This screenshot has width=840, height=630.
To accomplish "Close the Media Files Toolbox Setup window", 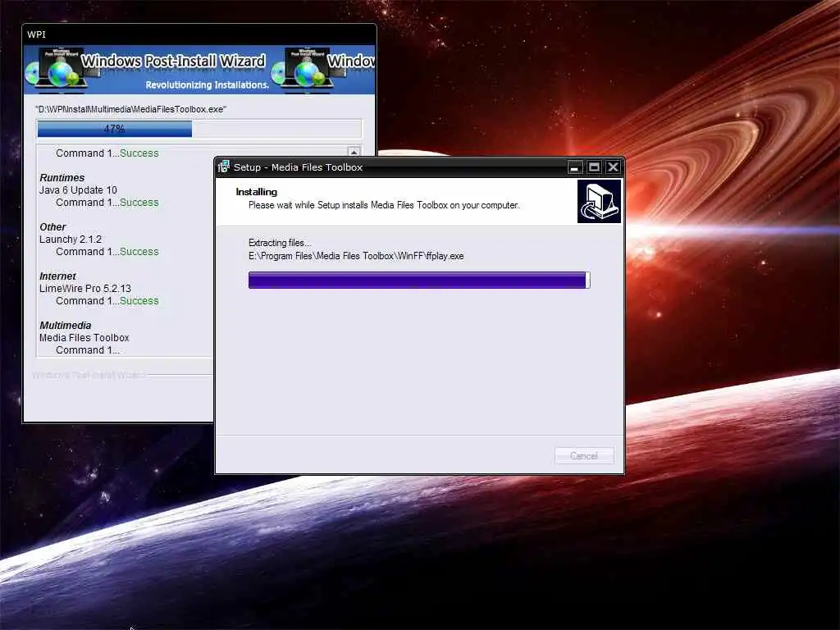I will point(613,167).
